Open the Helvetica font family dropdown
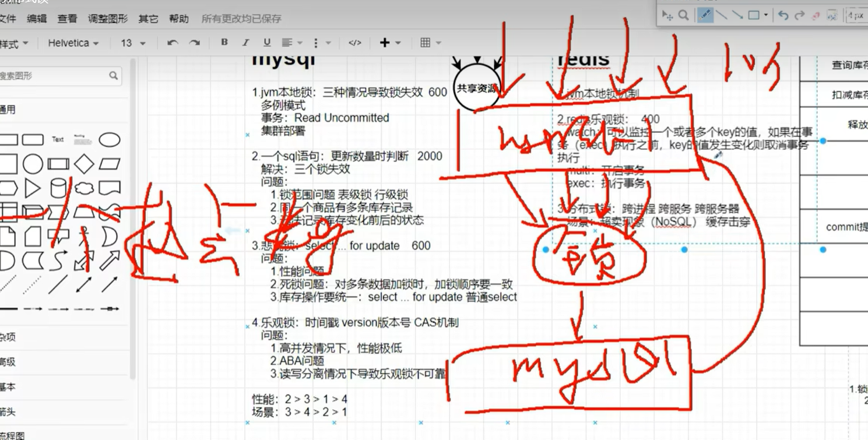The width and height of the screenshot is (868, 440). click(x=73, y=43)
